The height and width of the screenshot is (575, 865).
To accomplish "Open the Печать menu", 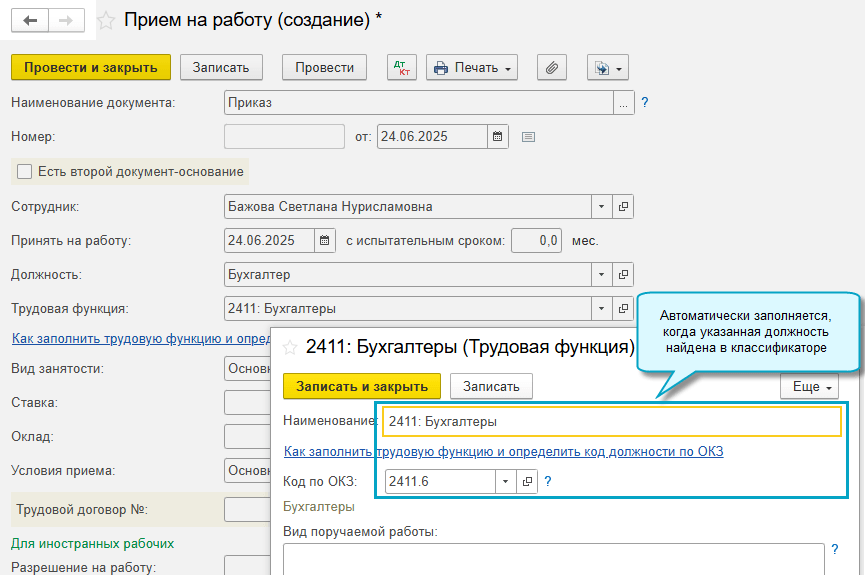I will pyautogui.click(x=472, y=68).
